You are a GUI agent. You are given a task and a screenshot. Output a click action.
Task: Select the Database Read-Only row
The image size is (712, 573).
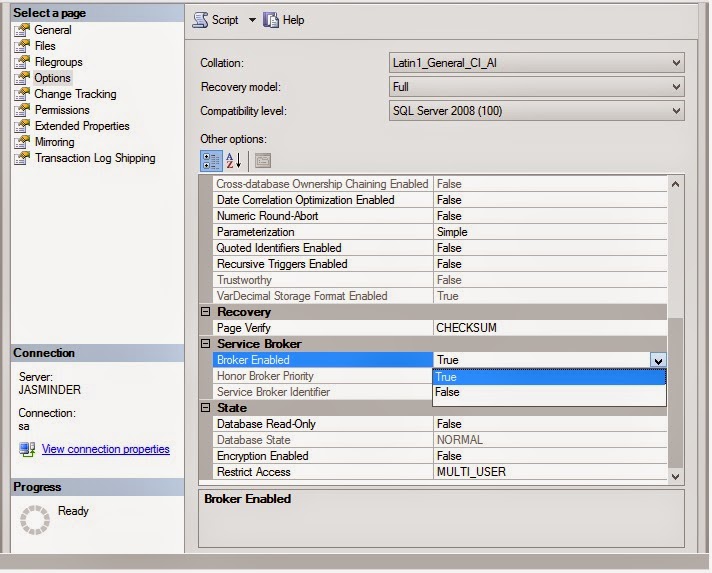(440, 424)
